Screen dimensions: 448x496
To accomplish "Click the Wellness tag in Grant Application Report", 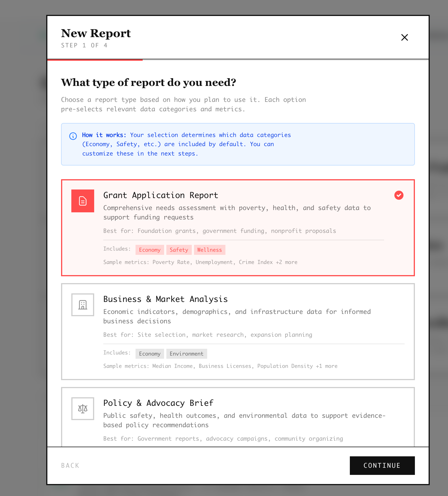I will (x=209, y=250).
